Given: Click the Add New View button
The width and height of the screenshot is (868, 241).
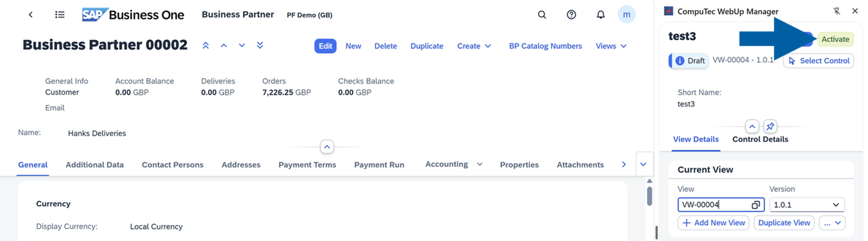Looking at the screenshot, I should 713,223.
